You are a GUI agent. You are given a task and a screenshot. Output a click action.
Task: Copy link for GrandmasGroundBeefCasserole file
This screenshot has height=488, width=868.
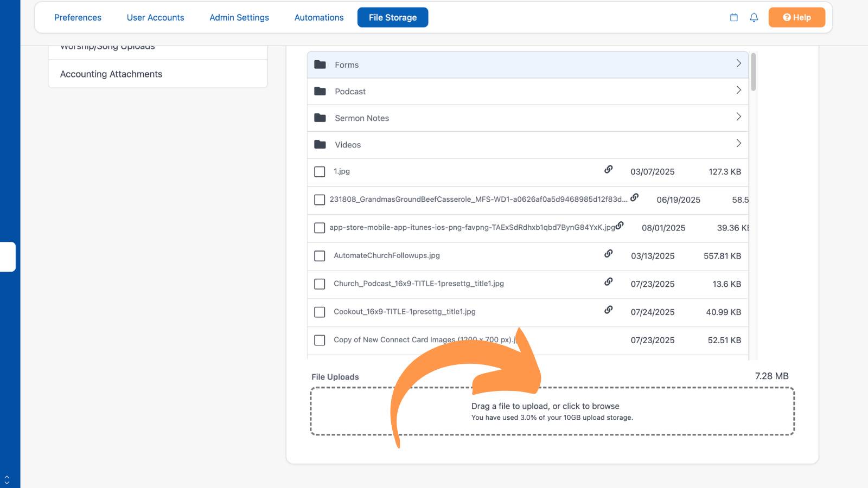pyautogui.click(x=634, y=197)
